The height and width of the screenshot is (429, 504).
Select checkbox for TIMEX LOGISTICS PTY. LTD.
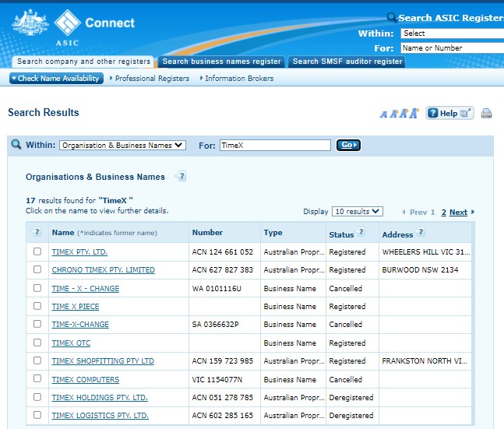pos(37,415)
